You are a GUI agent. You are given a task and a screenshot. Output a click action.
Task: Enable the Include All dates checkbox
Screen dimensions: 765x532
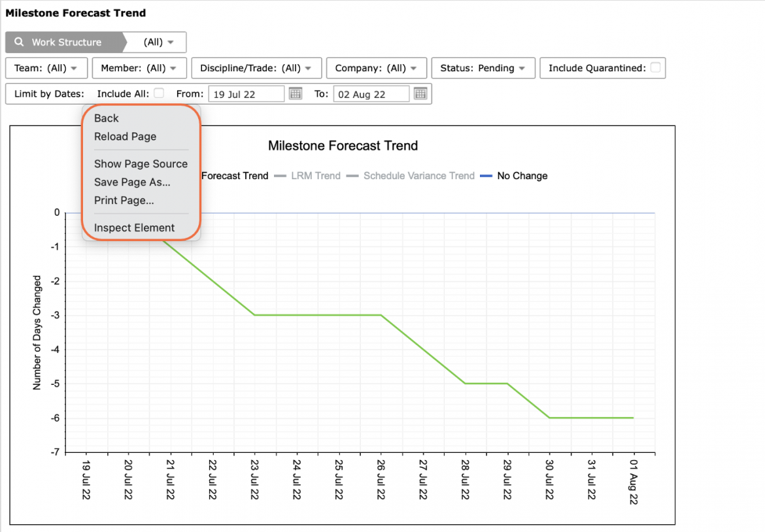click(159, 93)
